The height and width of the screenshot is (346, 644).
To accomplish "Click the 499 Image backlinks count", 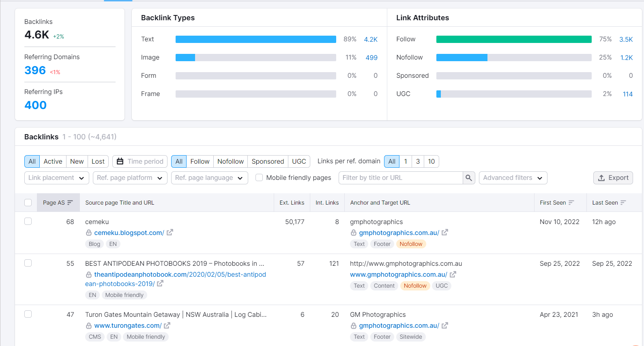I will pos(371,58).
